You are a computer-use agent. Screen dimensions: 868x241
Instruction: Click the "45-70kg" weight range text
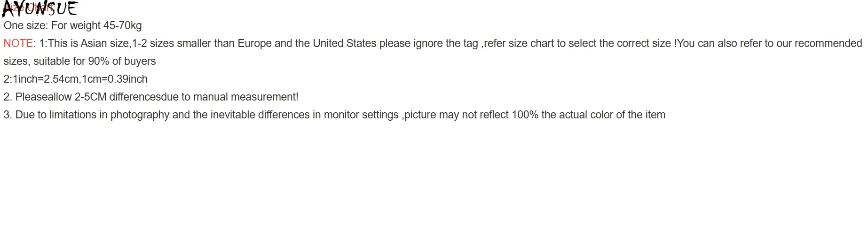pyautogui.click(x=122, y=26)
